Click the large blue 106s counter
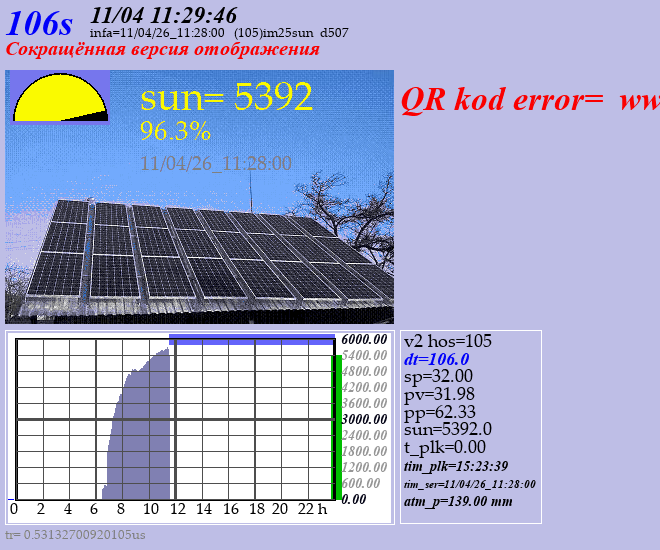 [x=40, y=25]
